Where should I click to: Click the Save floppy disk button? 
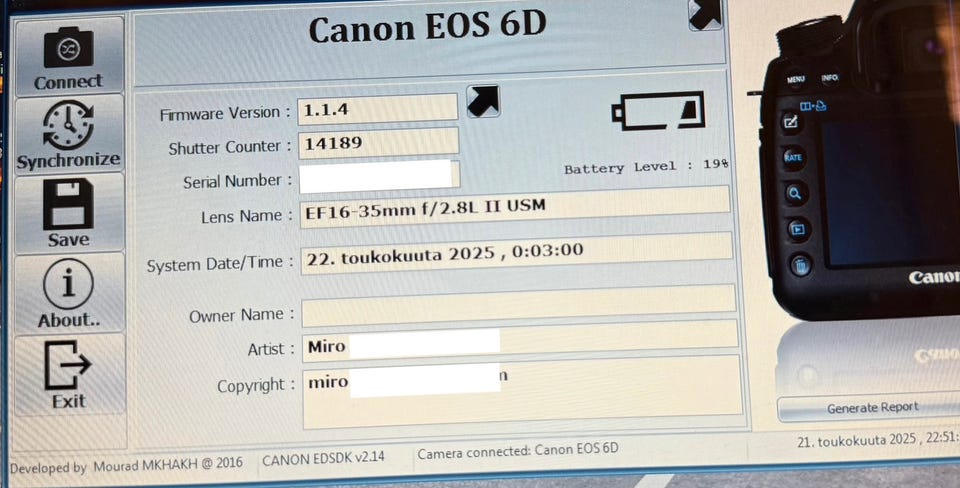click(69, 213)
